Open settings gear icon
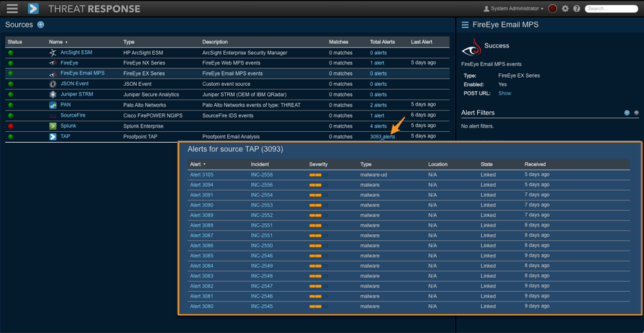The image size is (644, 333). click(565, 8)
